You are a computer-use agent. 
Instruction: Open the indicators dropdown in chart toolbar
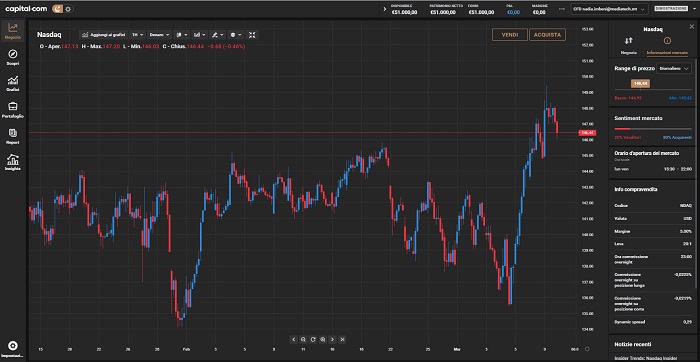click(200, 35)
